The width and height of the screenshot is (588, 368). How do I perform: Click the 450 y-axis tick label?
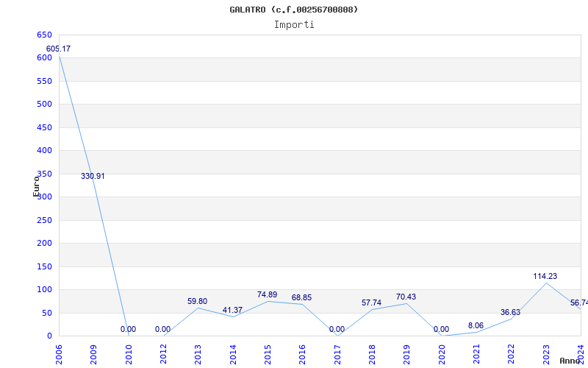coord(44,127)
